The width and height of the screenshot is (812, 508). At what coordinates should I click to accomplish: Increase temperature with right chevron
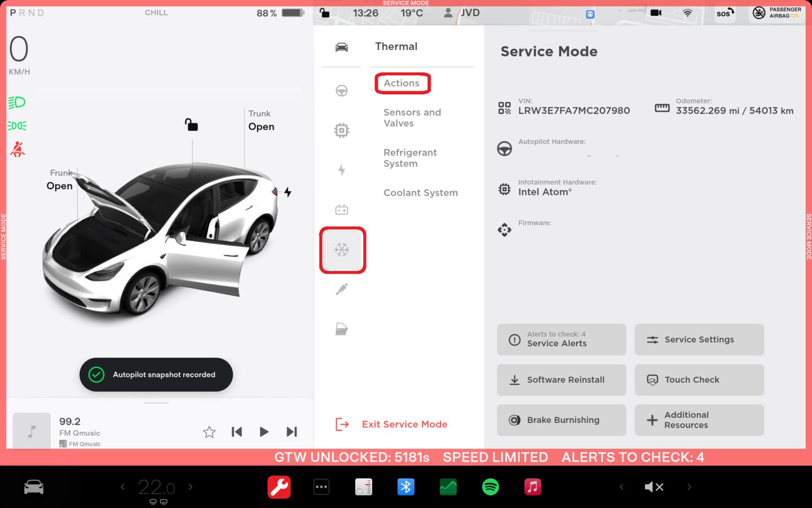pyautogui.click(x=191, y=487)
